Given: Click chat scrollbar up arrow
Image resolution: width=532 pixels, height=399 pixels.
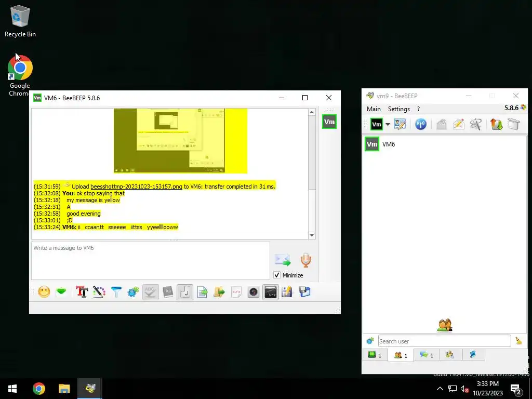Looking at the screenshot, I should pyautogui.click(x=312, y=112).
